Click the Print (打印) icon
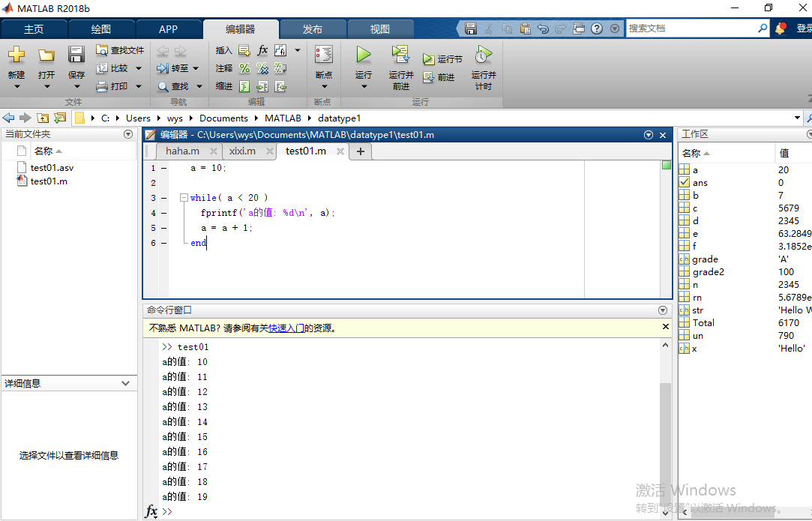 coord(102,86)
